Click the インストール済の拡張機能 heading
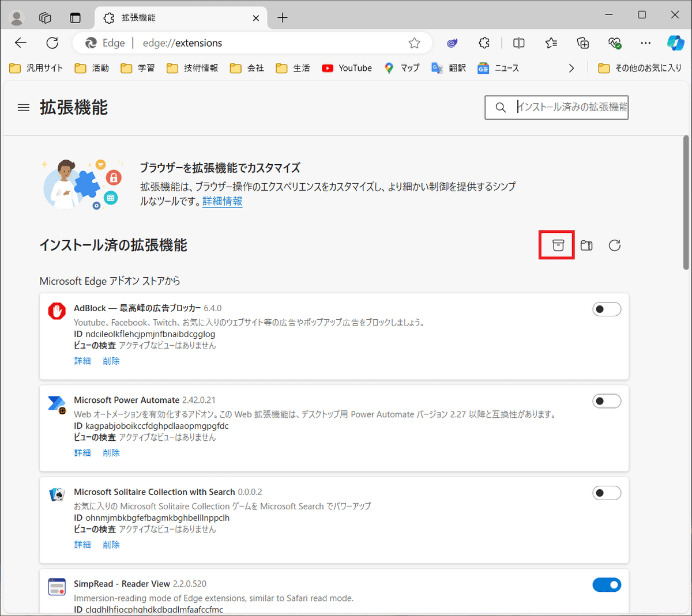The image size is (692, 616). (x=113, y=245)
